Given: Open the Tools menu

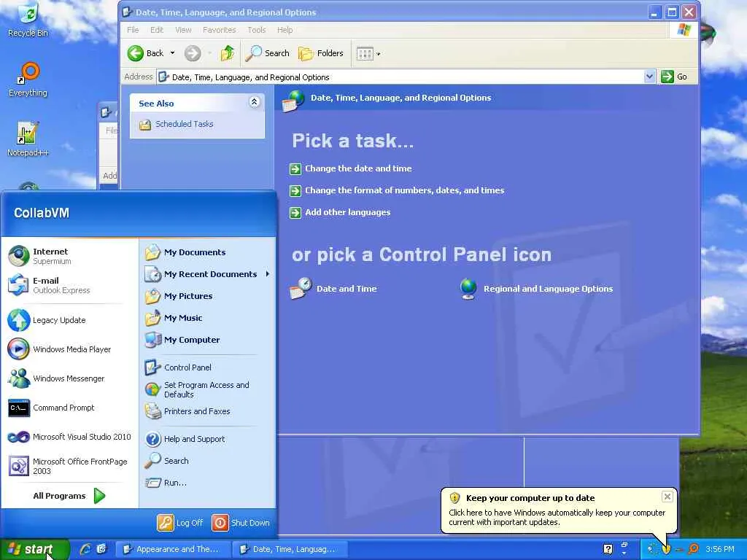Looking at the screenshot, I should click(x=256, y=30).
